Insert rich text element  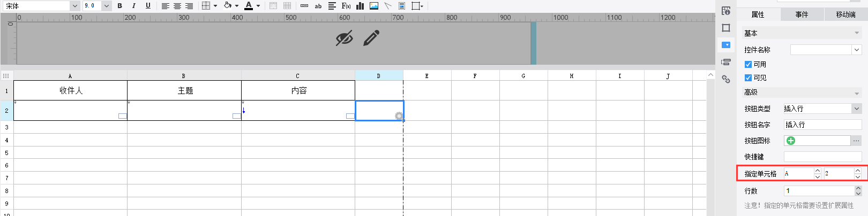tap(332, 6)
